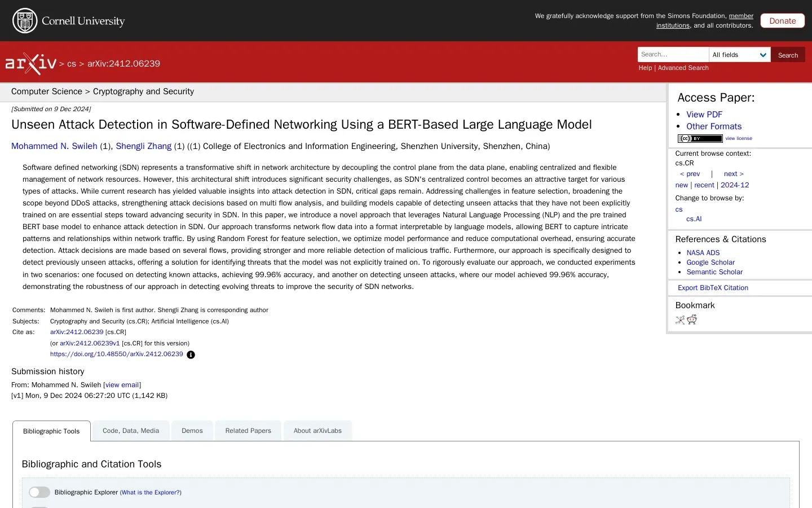Open the DOI info icon
The height and width of the screenshot is (508, 812).
[x=191, y=355]
